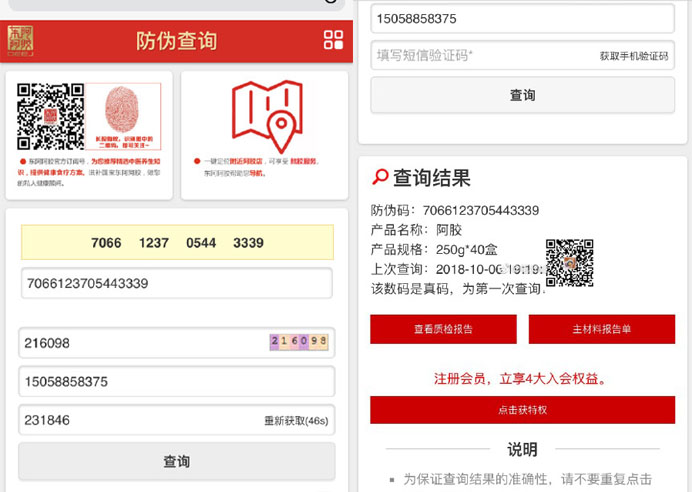Tap the QR code in query result

pyautogui.click(x=569, y=263)
